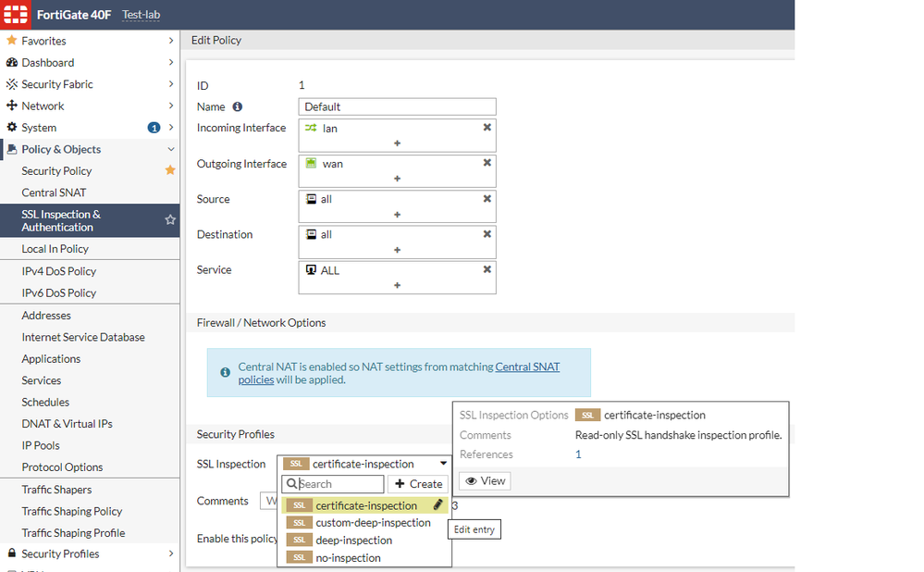Remove the wan outgoing interface entry
Viewport: 924px width, 572px height.
click(x=487, y=163)
